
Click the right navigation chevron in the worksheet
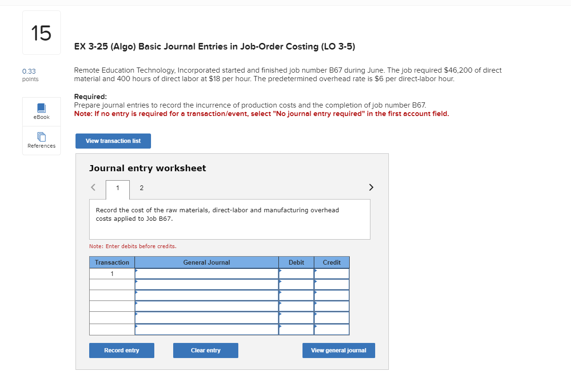pyautogui.click(x=371, y=187)
